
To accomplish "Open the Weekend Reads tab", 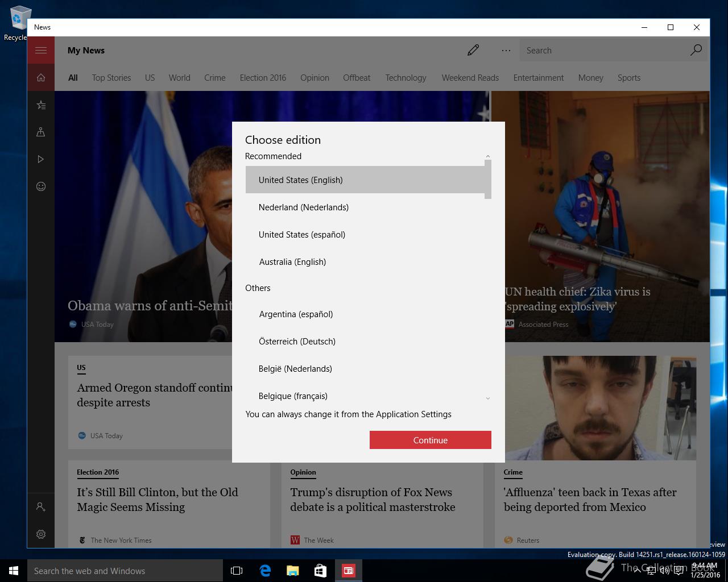I will point(470,78).
